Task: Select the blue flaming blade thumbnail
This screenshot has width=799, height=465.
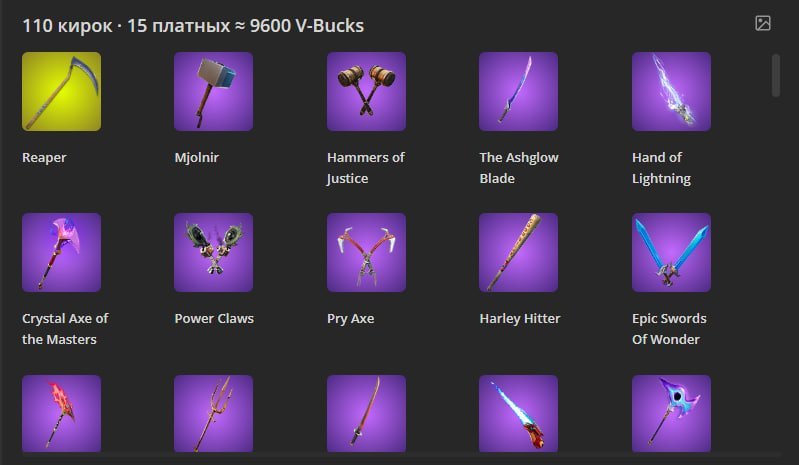Action: coord(518,414)
